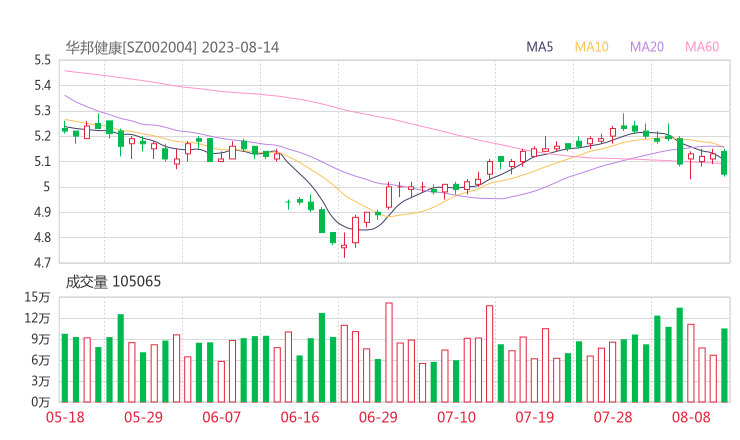
Task: Click the 07-28 date axis label
Action: click(x=613, y=417)
